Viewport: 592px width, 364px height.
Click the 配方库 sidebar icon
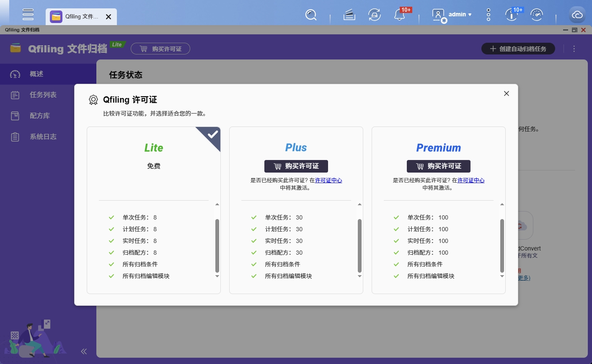pyautogui.click(x=15, y=116)
